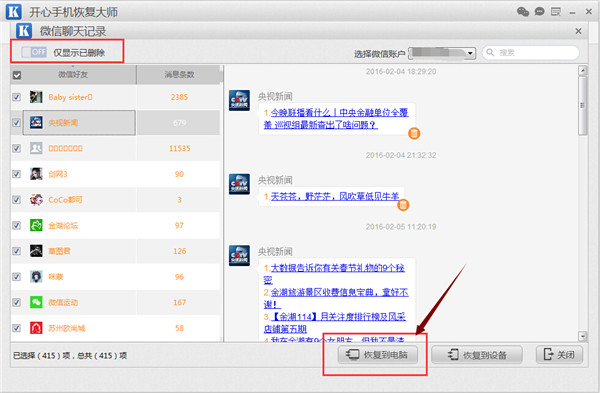600x393 pixels.
Task: Click the 关闭 button
Action: pos(559,355)
